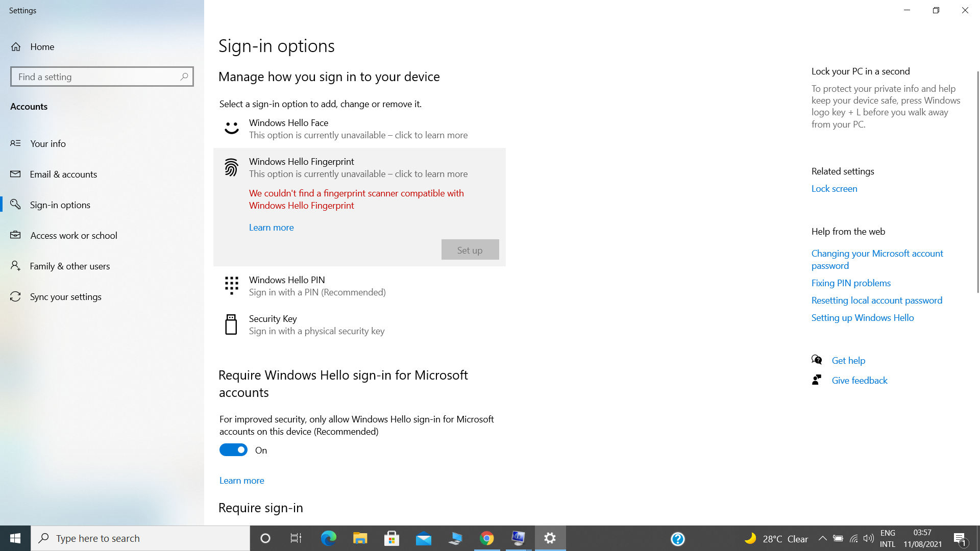
Task: Click Fixing PIN problems
Action: 850,283
